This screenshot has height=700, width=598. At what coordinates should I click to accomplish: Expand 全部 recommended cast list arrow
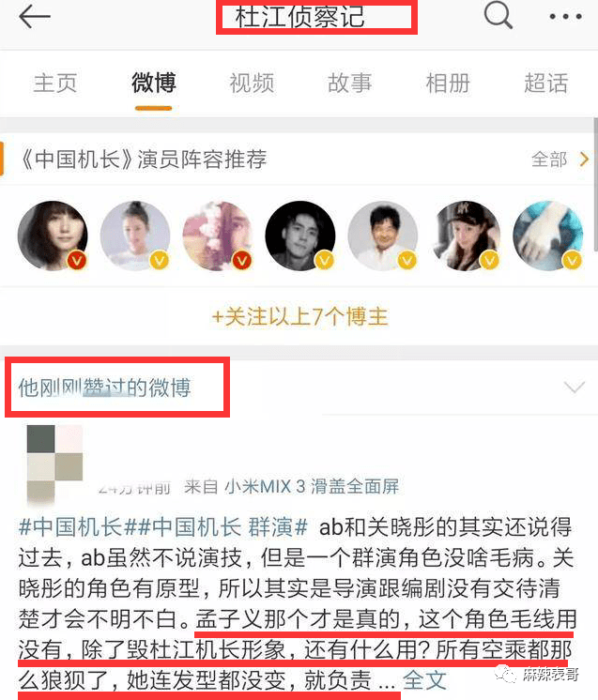pyautogui.click(x=560, y=160)
